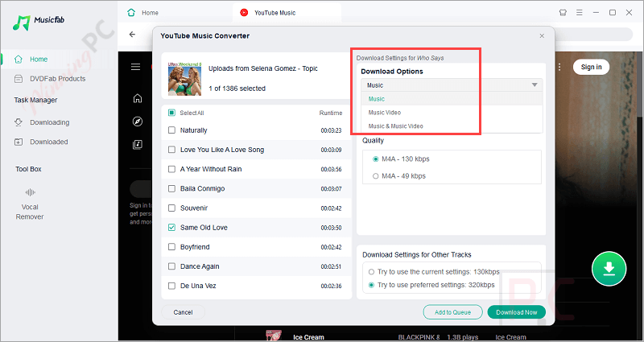Open DVDFab Products in sidebar
This screenshot has height=342, width=644.
50,79
